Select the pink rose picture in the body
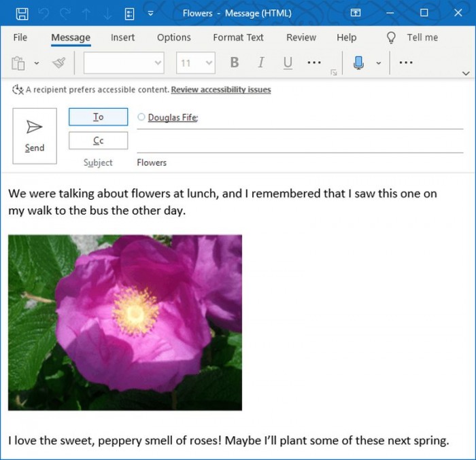This screenshot has width=476, height=460. pyautogui.click(x=125, y=323)
